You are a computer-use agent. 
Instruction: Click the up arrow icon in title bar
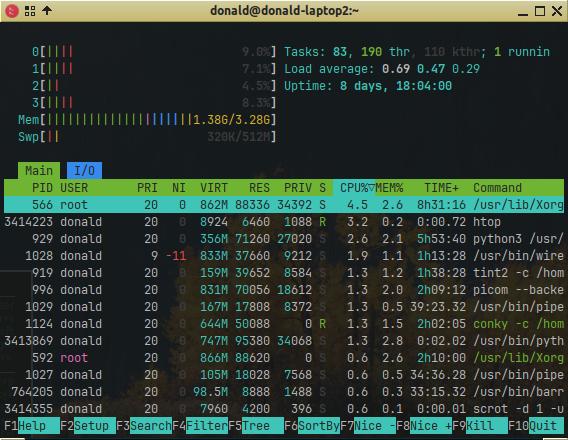point(47,11)
